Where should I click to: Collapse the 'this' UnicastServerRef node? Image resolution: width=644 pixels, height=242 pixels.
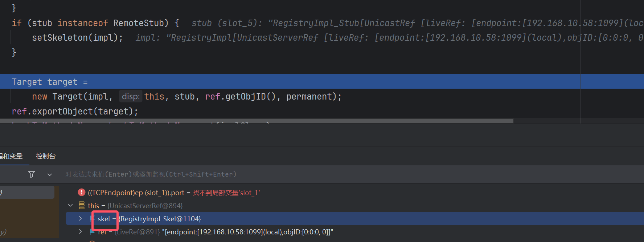click(x=70, y=206)
